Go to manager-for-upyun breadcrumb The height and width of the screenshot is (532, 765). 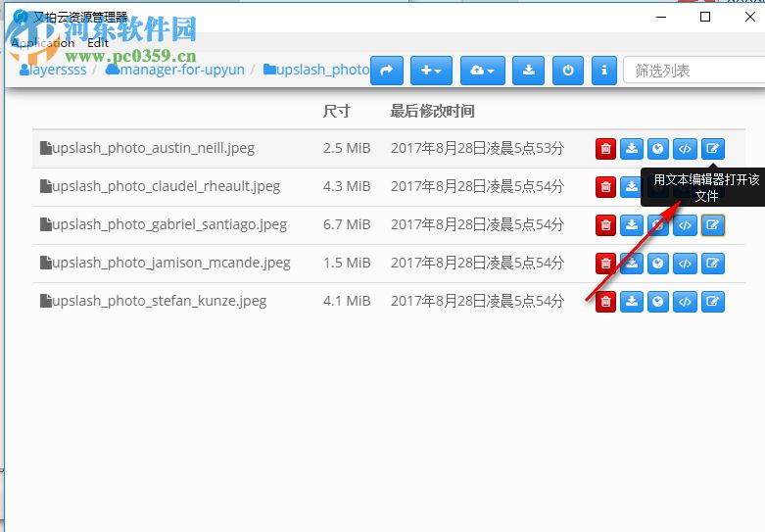pyautogui.click(x=174, y=70)
